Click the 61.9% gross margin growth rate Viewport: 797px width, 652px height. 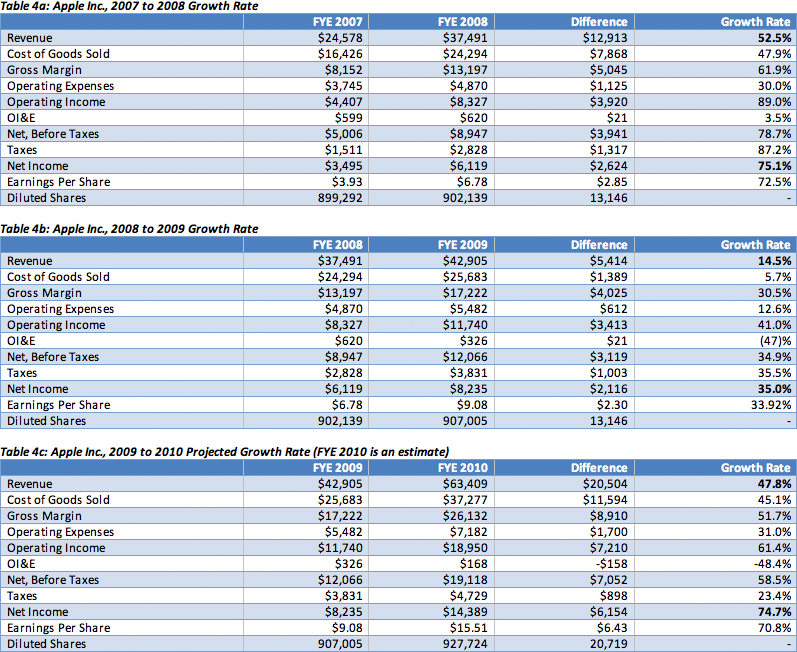pos(775,70)
